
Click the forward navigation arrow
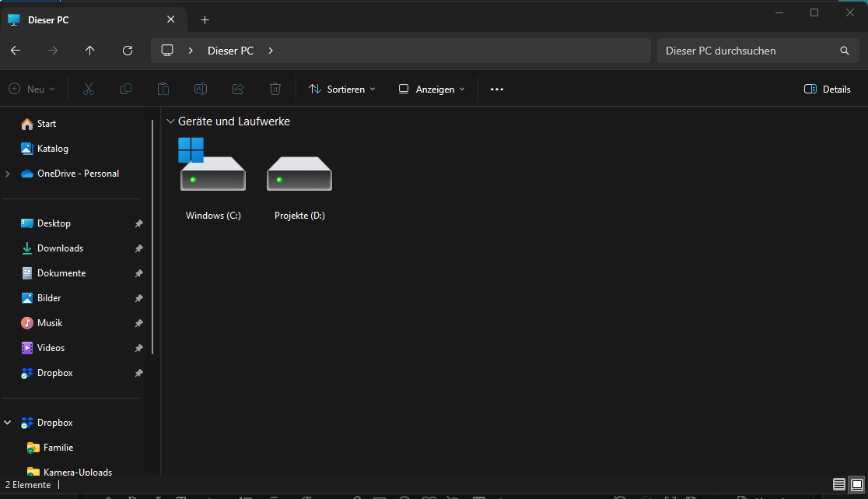(x=53, y=51)
